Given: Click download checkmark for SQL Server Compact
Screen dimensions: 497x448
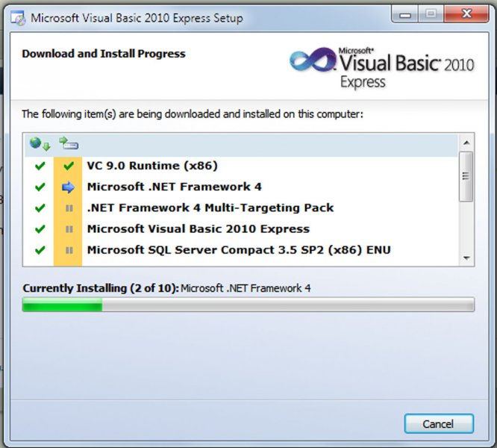Looking at the screenshot, I should click(40, 250).
